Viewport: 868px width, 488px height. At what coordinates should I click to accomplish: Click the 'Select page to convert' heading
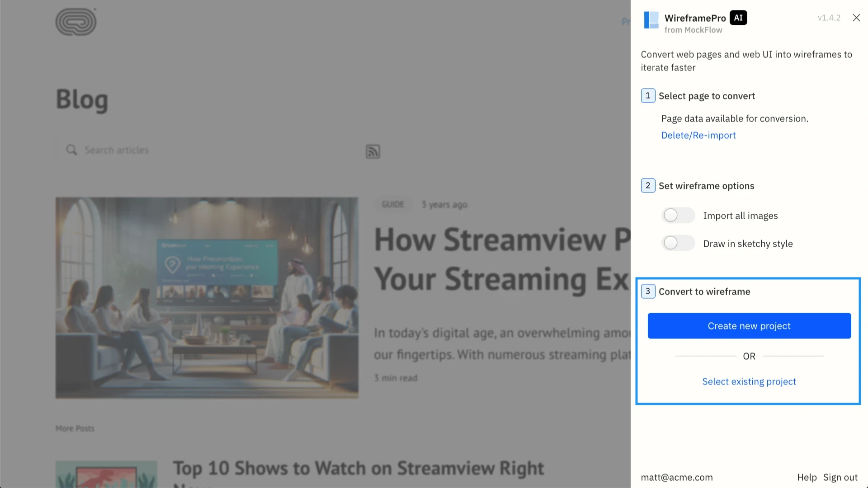[707, 96]
